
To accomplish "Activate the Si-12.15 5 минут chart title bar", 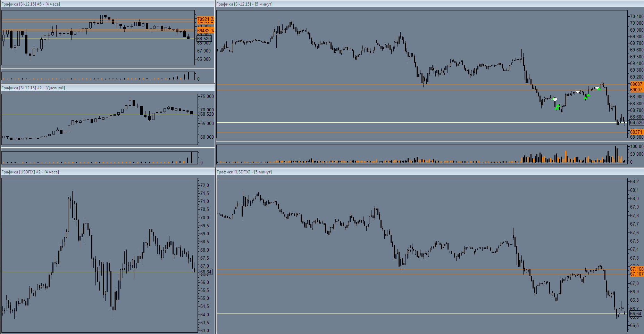I will click(x=244, y=4).
